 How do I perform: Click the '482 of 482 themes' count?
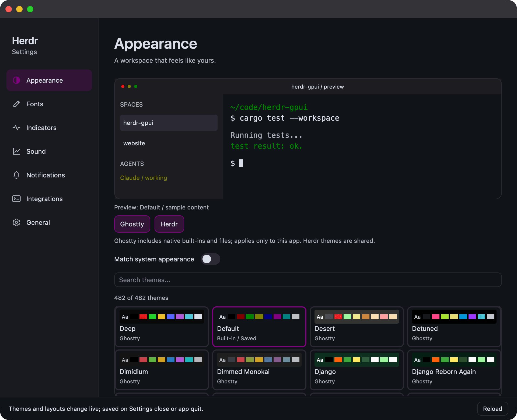pyautogui.click(x=141, y=298)
